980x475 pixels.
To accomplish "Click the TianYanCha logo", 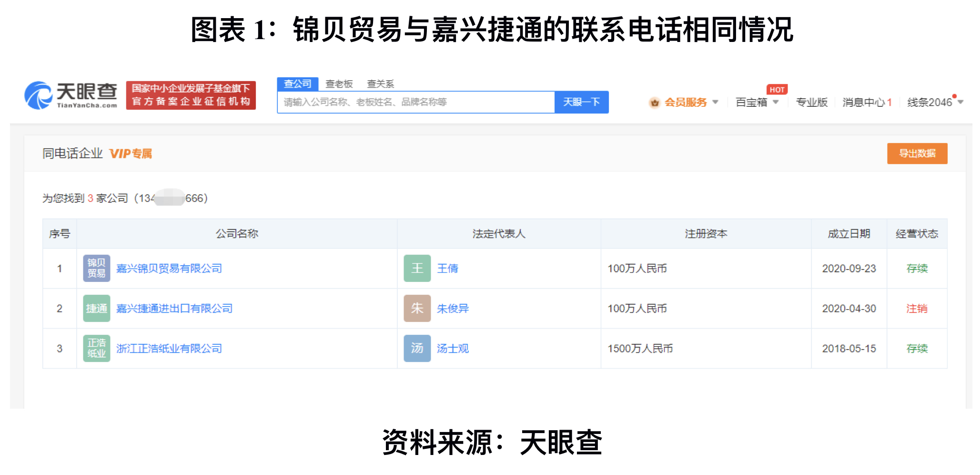I will click(71, 95).
